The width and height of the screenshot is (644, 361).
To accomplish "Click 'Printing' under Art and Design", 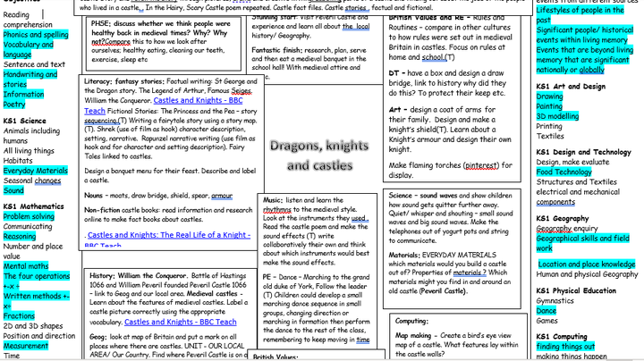I will [x=549, y=126].
